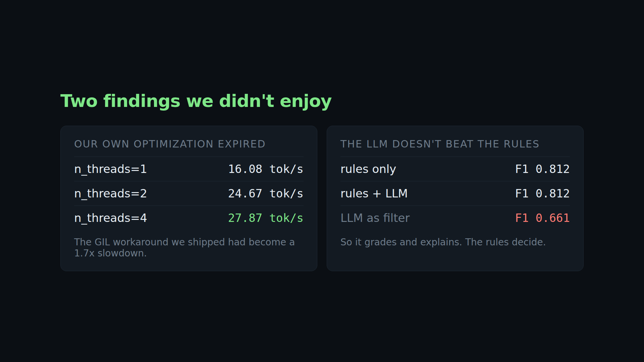Select the green 27.87 tok/s value
644x362 pixels.
[x=265, y=218]
